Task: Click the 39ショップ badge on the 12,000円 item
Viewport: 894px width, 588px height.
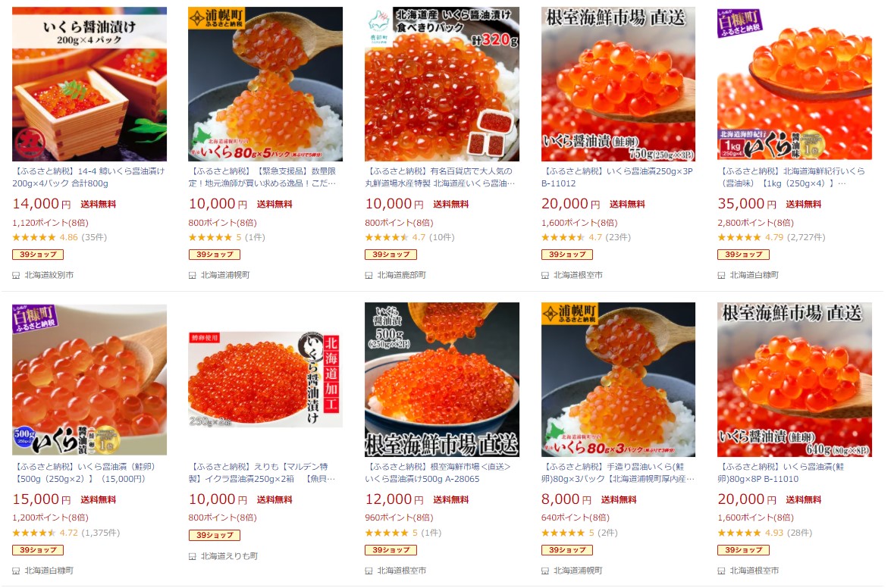Action: 391,550
